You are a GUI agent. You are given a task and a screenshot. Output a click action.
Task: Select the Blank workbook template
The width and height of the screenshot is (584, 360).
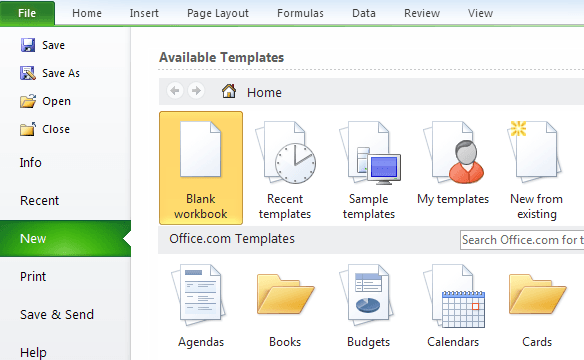coord(201,168)
